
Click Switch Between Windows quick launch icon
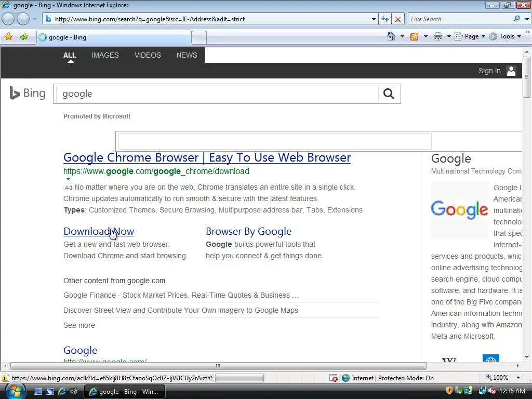click(x=49, y=392)
